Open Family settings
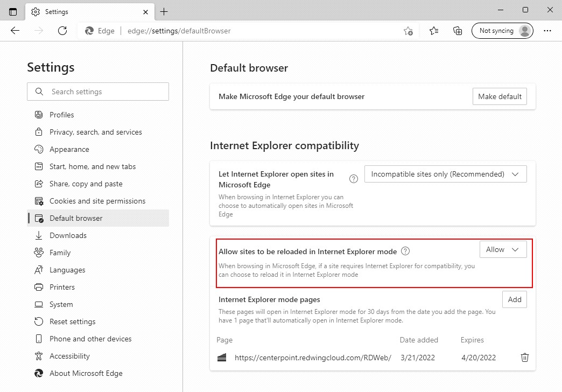Image resolution: width=562 pixels, height=392 pixels. (98, 253)
